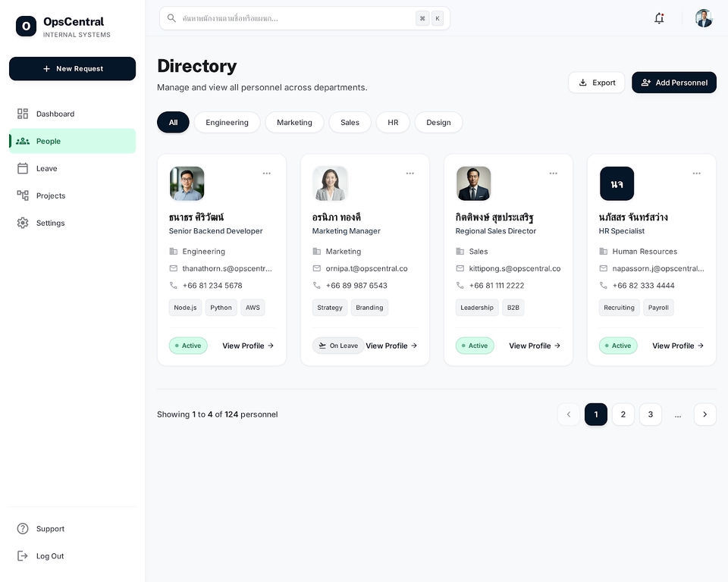Click the Python skill tag
Screen dimensions: 728x582
tap(221, 307)
